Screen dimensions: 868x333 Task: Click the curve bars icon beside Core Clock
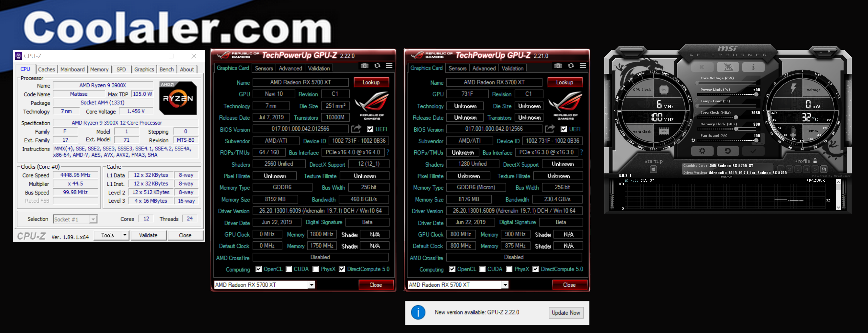pos(696,113)
